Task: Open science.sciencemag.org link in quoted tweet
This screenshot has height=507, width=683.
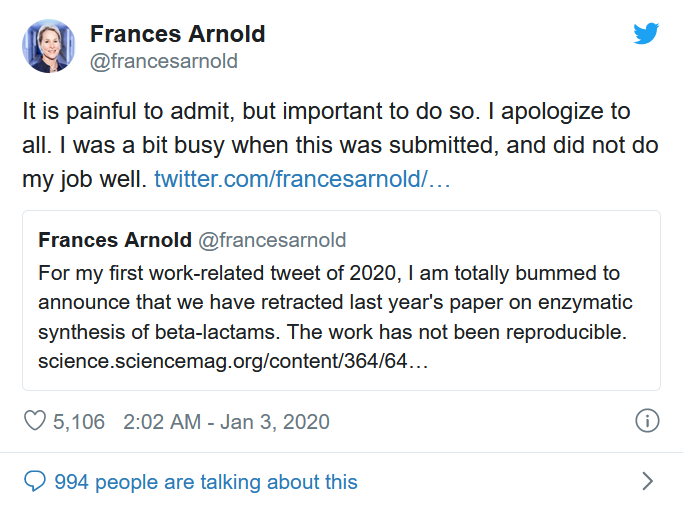Action: [x=233, y=360]
